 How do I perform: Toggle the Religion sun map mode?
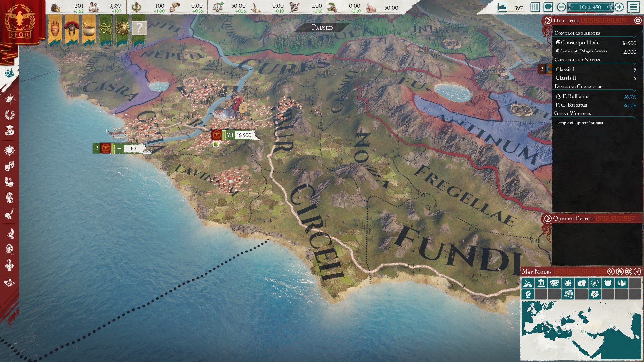(568, 283)
